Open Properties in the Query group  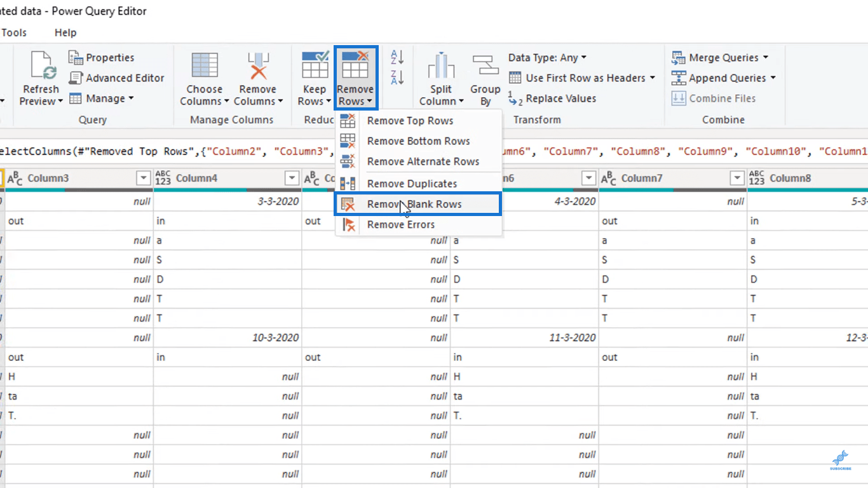[x=102, y=58]
